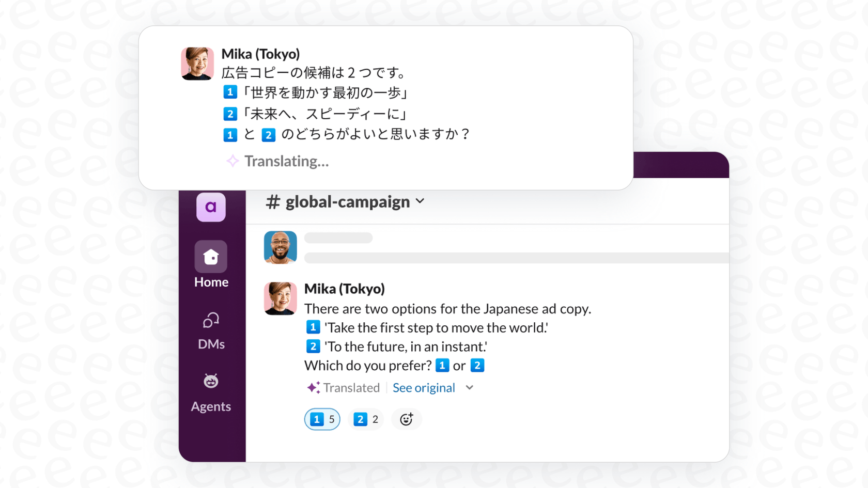
Task: Click the sparkle icon next to "Translating..."
Action: 233,161
